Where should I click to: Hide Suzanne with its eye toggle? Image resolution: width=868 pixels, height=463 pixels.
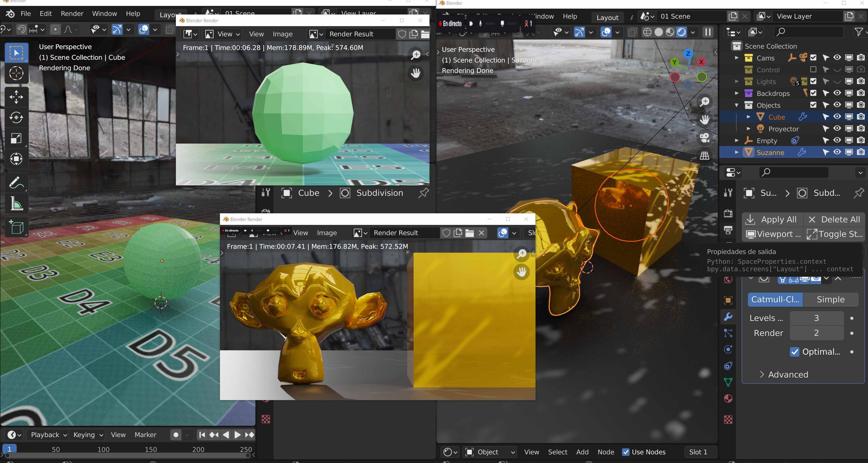click(x=837, y=152)
